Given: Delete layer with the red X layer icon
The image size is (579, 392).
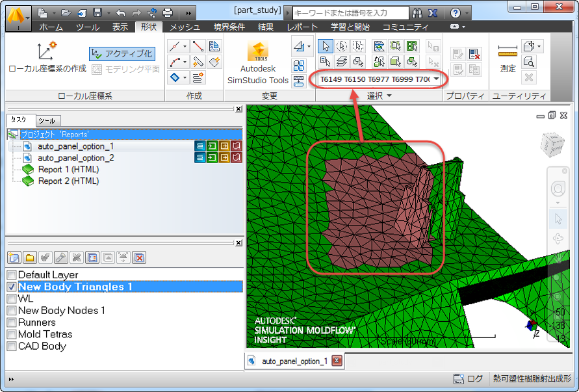Looking at the screenshot, I should click(139, 257).
